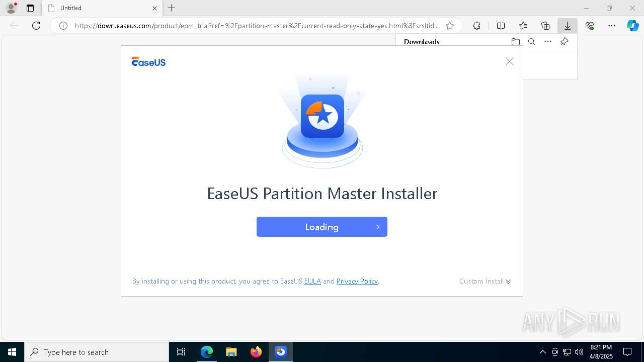Open the tab actions menu icon

coord(30,8)
